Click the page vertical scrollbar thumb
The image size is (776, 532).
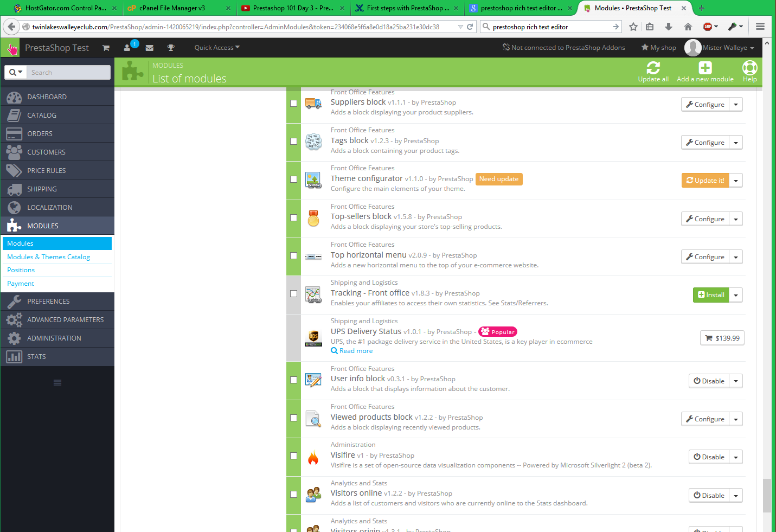(767, 495)
